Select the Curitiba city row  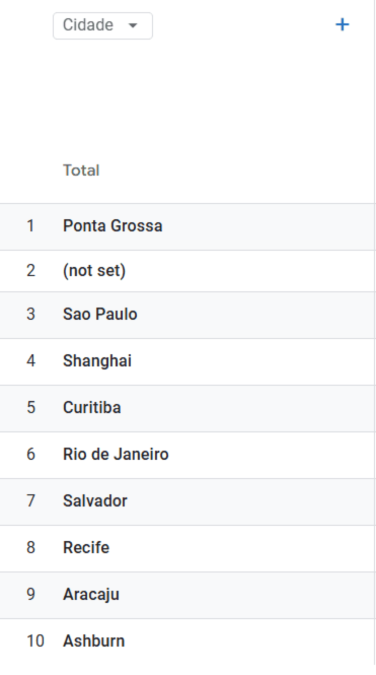(187, 409)
